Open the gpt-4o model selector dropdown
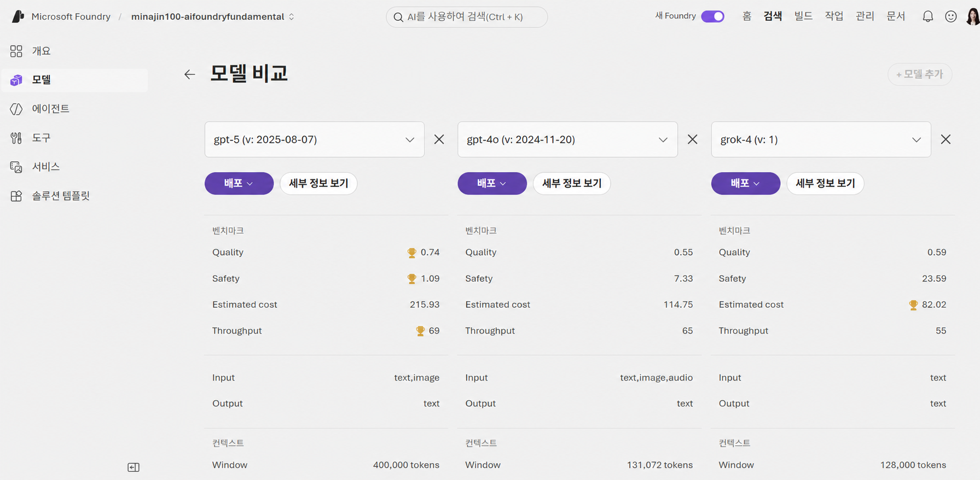Viewport: 980px width, 480px height. (567, 139)
